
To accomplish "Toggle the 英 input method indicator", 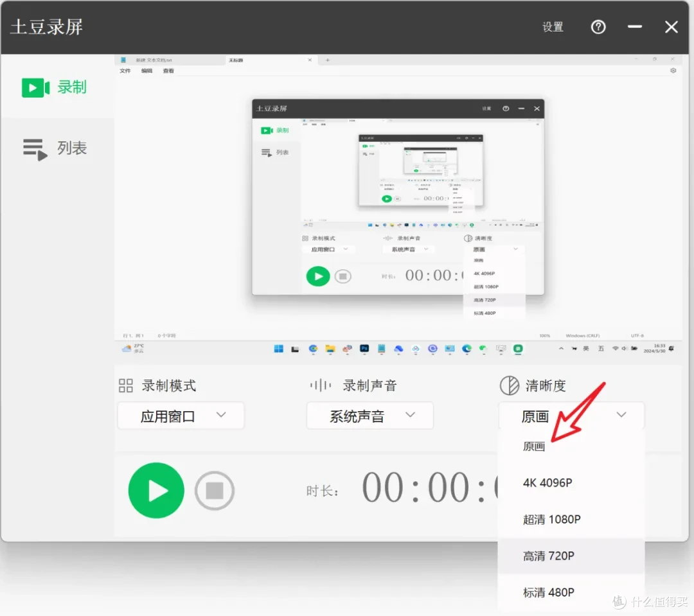I will point(586,349).
